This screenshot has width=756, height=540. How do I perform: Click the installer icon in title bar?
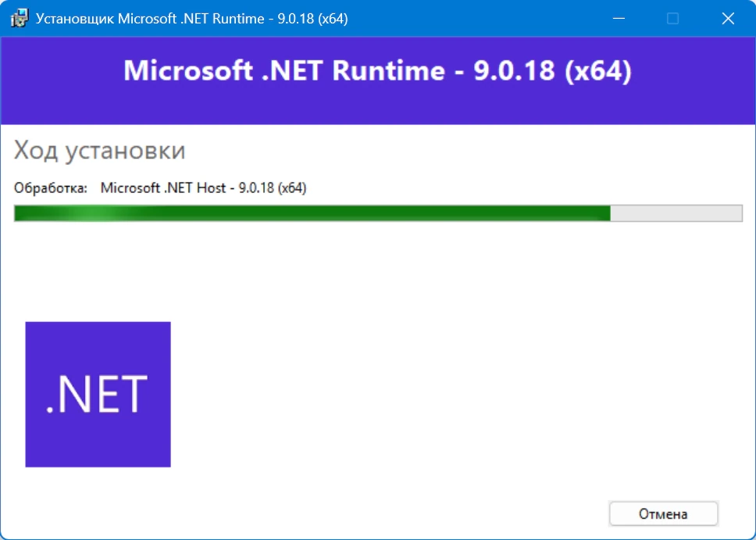click(20, 19)
